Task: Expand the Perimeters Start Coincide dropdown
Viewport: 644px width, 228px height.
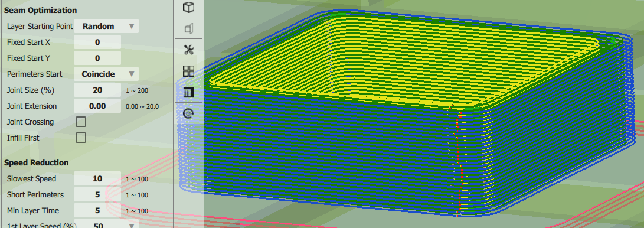Action: tap(106, 74)
